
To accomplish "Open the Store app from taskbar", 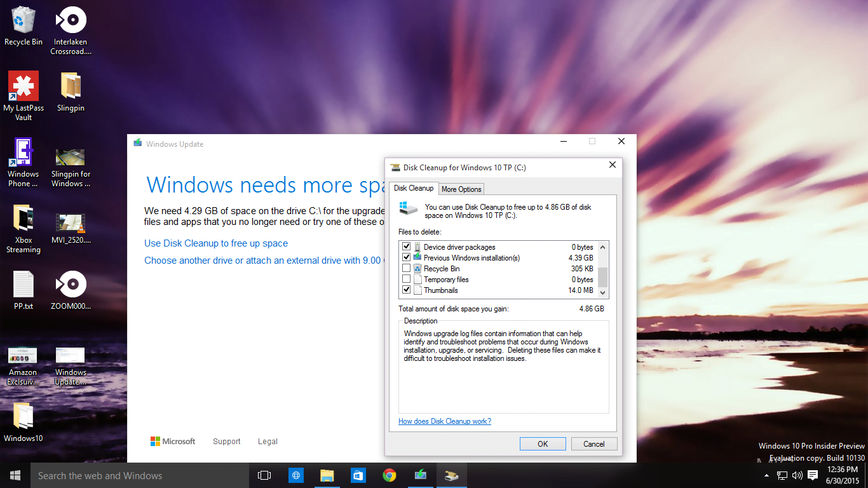I will [358, 475].
